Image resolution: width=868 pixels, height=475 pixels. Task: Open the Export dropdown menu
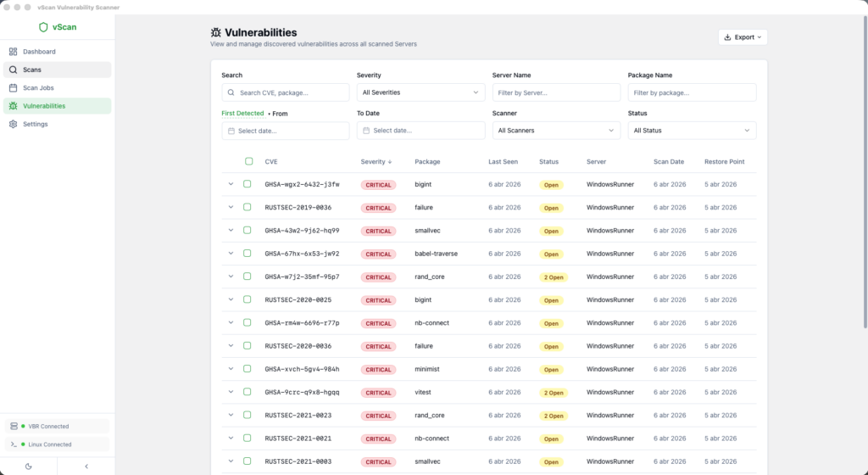coord(743,37)
